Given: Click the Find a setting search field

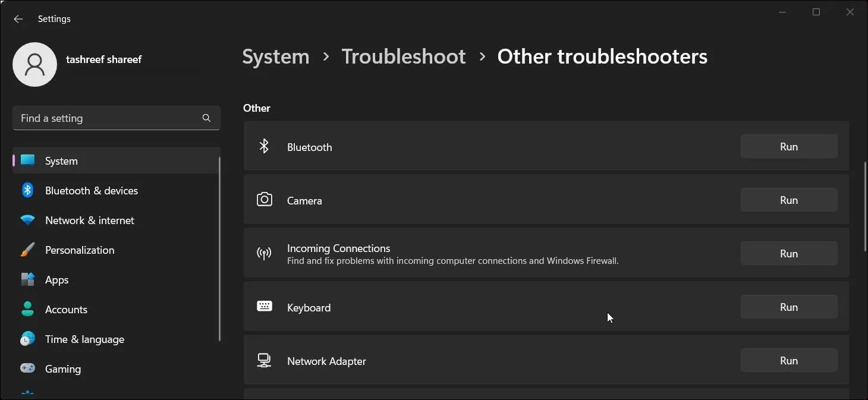Looking at the screenshot, I should (107, 118).
